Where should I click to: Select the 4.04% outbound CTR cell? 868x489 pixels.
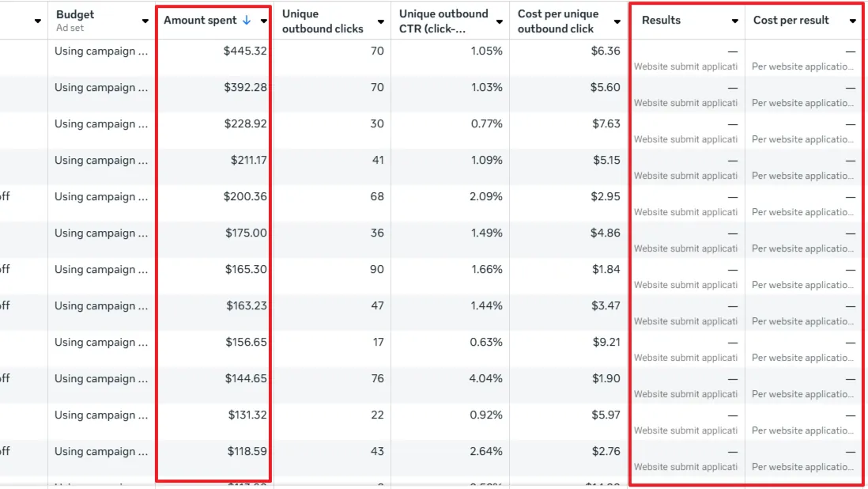coord(486,379)
